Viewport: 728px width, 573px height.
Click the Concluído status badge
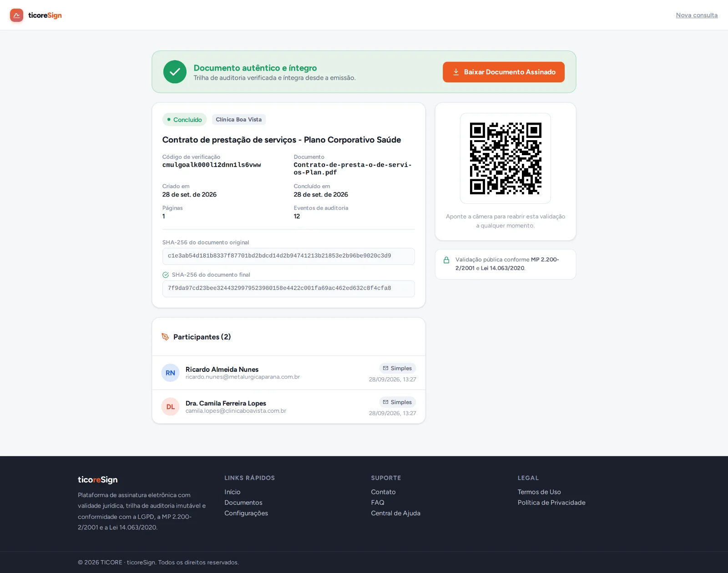[x=184, y=120]
